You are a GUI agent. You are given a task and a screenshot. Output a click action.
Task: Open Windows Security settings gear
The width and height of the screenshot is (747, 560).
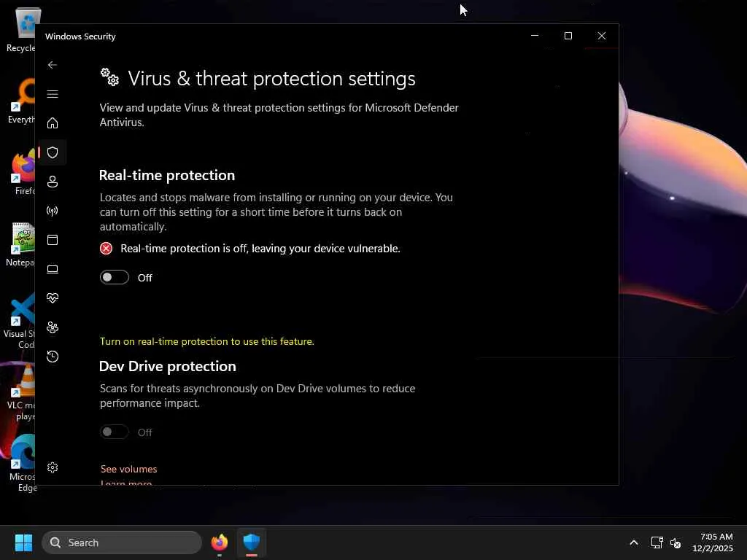(x=53, y=467)
